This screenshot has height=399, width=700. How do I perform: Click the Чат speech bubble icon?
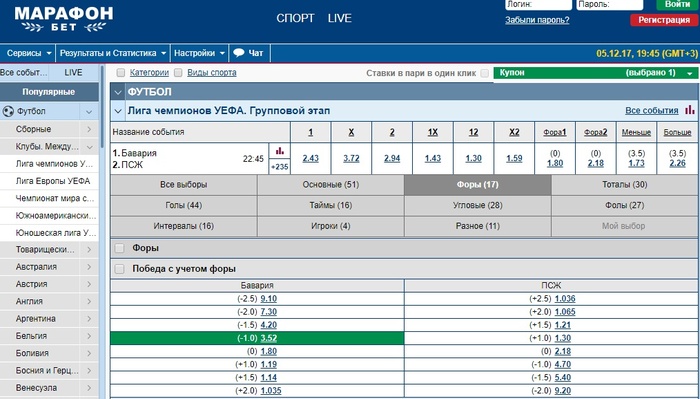pos(239,53)
